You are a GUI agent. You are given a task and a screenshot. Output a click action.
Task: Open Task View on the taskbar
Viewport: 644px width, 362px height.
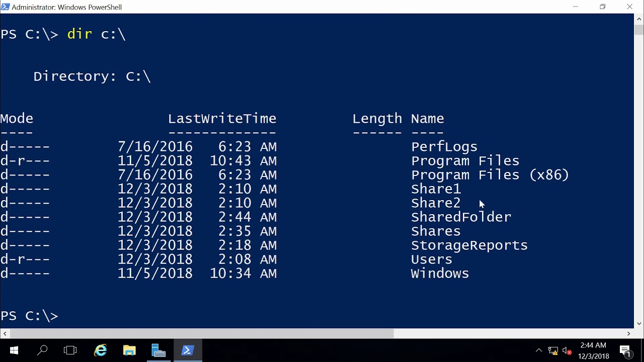point(70,350)
